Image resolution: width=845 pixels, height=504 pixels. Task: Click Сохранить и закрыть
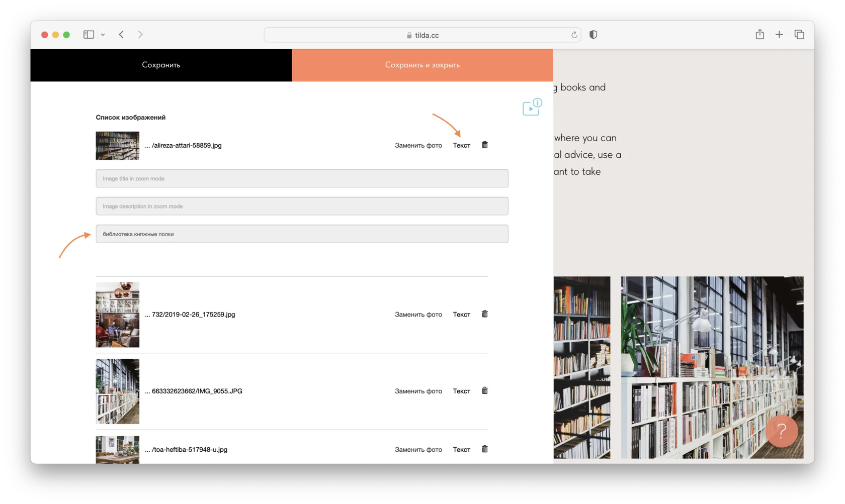(422, 65)
